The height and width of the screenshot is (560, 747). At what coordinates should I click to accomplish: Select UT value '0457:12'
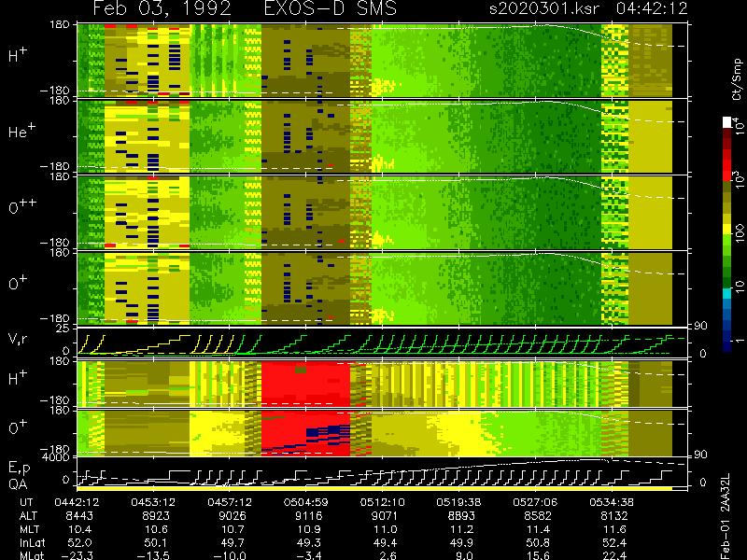(230, 502)
